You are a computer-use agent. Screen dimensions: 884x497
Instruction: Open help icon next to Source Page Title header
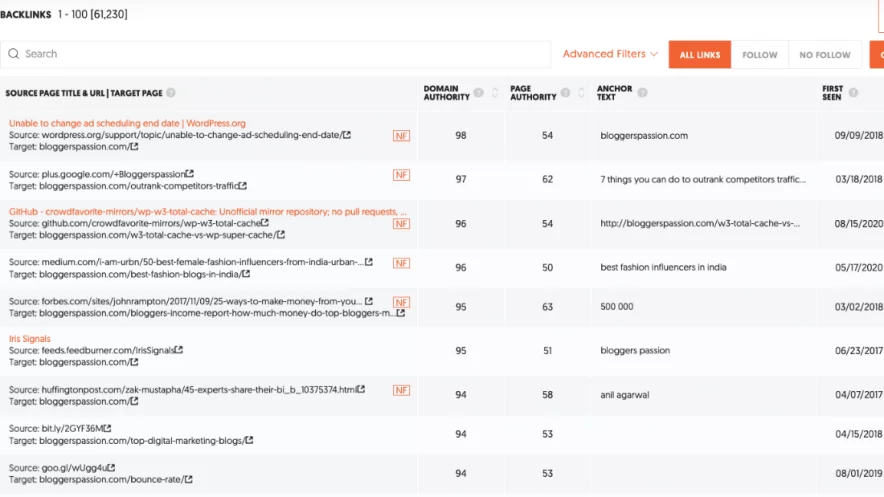(171, 93)
